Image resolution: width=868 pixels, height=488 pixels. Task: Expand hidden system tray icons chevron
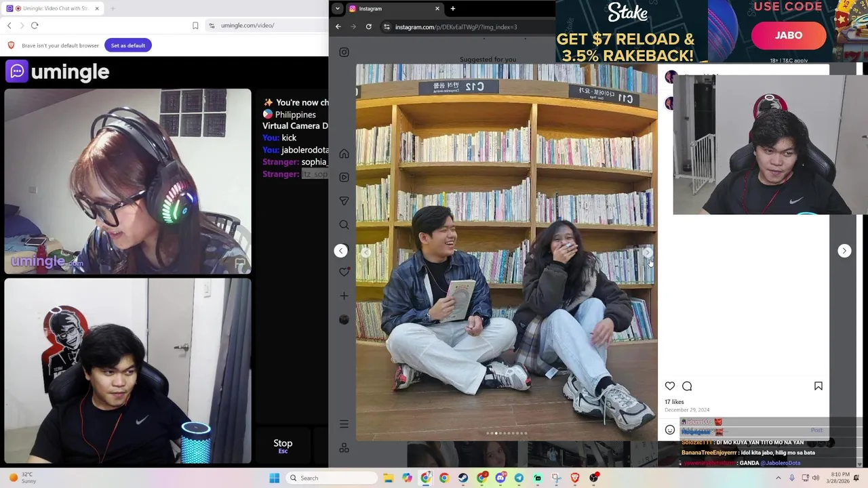778,478
